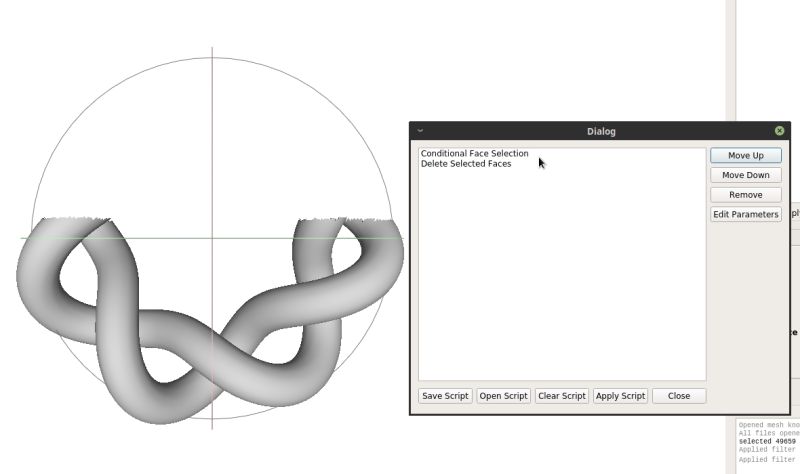800x474 pixels.
Task: Select Delete Selected Faces filter entry
Action: pyautogui.click(x=466, y=164)
